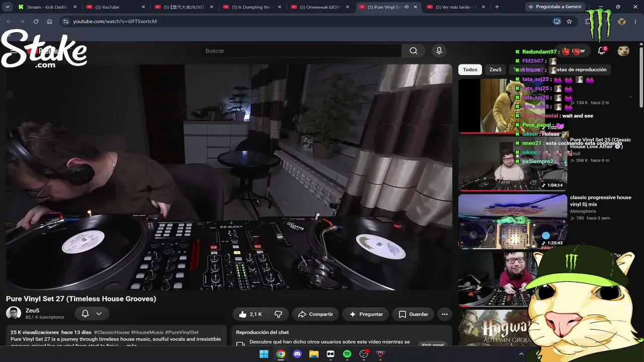644x362 pixels.
Task: Click the Chrome taskbar icon
Action: point(281,354)
